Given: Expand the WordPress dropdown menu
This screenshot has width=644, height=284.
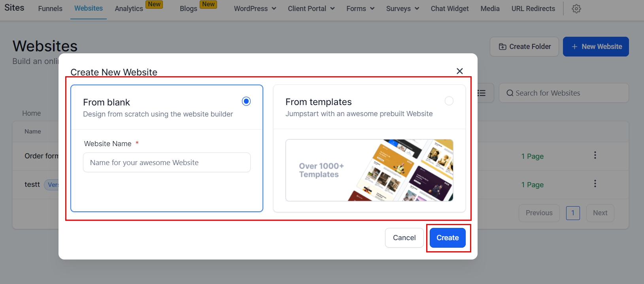Looking at the screenshot, I should [x=255, y=9].
